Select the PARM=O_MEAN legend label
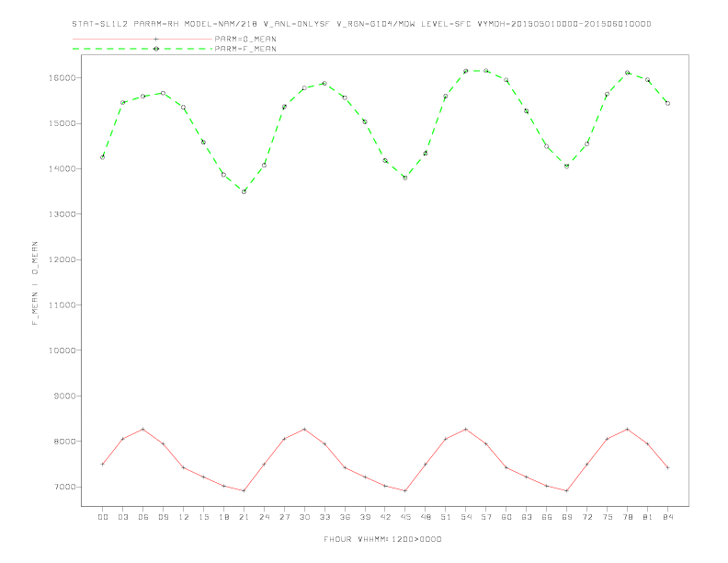Screen dimensions: 728x563 (245, 39)
